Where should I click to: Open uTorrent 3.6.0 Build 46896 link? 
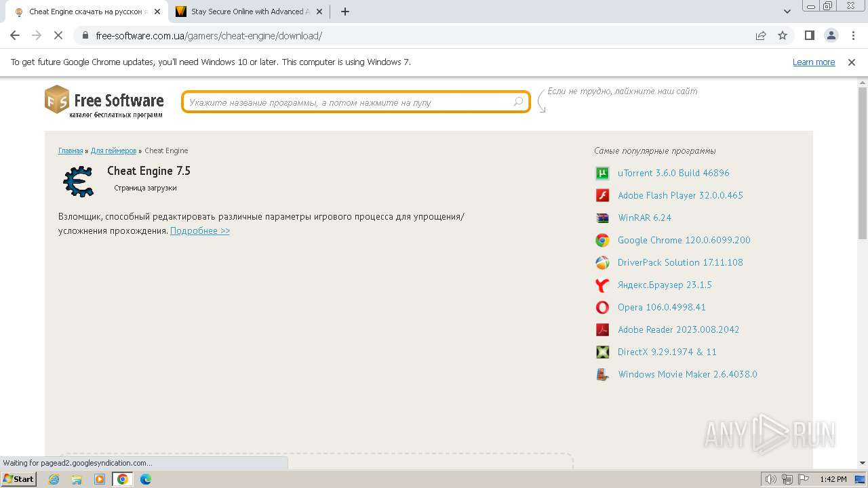[673, 173]
